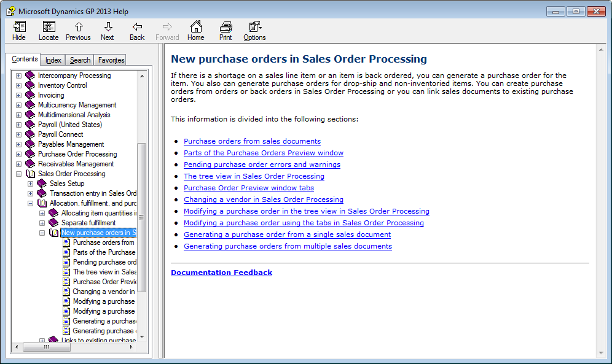Click the contents tree scroll-right arrow
Image resolution: width=612 pixels, height=364 pixels.
[131, 347]
